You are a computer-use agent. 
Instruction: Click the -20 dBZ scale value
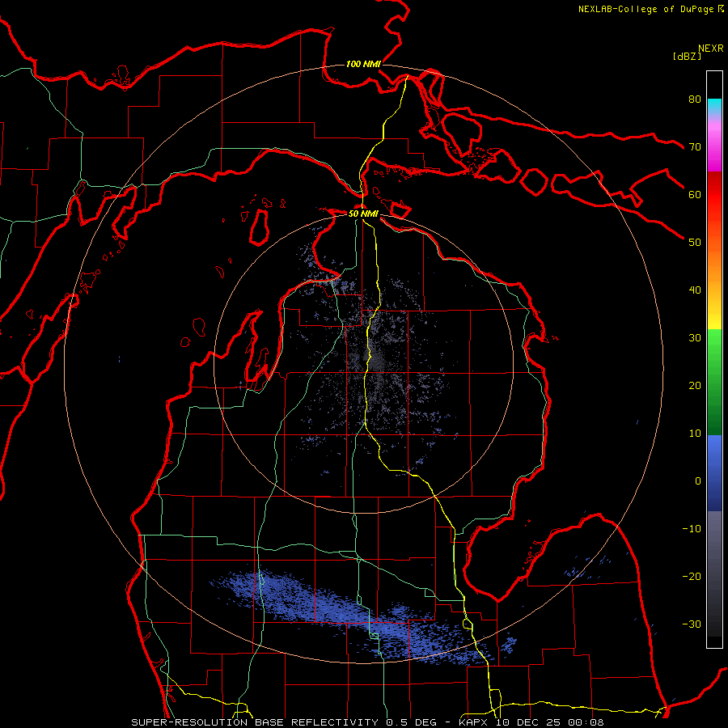(692, 576)
